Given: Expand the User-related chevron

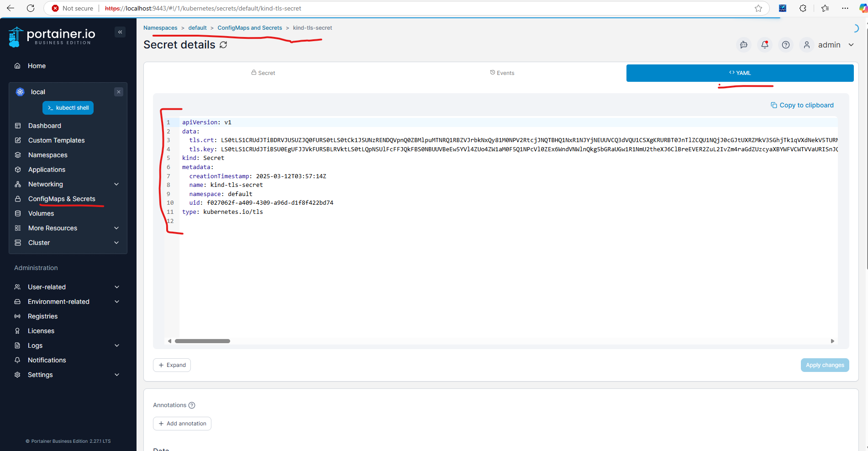Looking at the screenshot, I should [117, 287].
